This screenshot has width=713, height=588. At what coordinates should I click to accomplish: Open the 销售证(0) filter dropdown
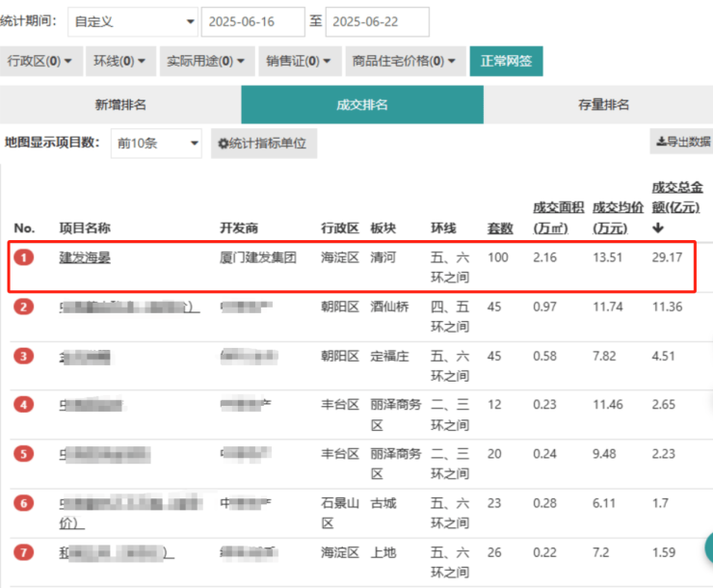[x=299, y=61]
